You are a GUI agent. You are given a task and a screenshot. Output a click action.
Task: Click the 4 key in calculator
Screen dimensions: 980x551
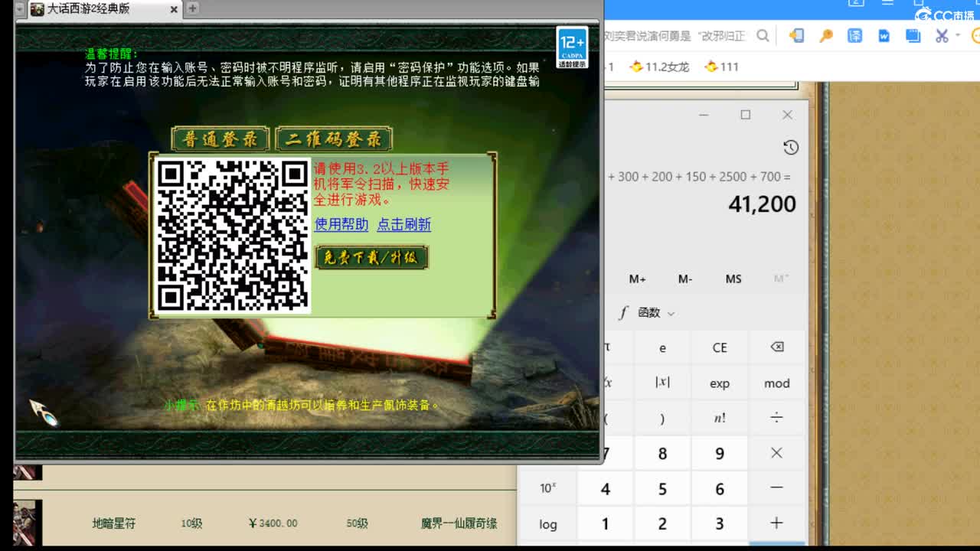(x=606, y=488)
